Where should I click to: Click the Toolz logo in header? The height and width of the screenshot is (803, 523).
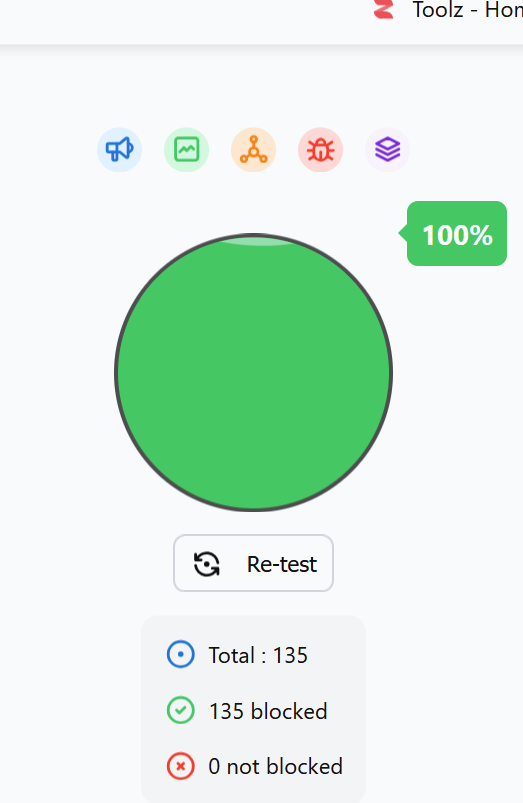(384, 9)
